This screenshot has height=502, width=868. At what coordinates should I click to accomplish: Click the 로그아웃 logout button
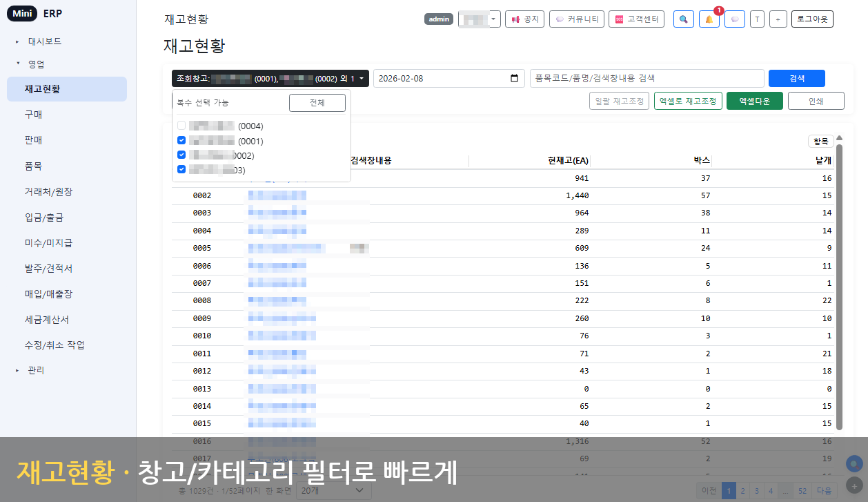pos(812,19)
